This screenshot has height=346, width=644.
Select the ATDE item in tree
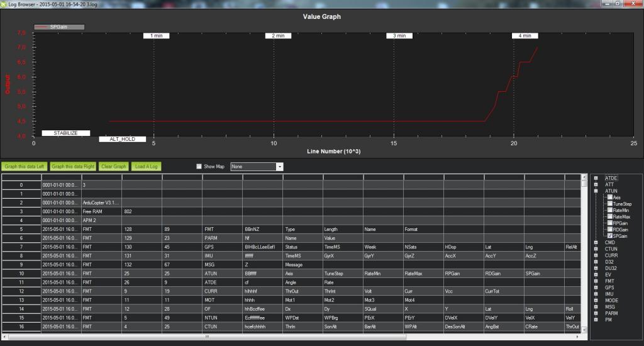pos(611,178)
